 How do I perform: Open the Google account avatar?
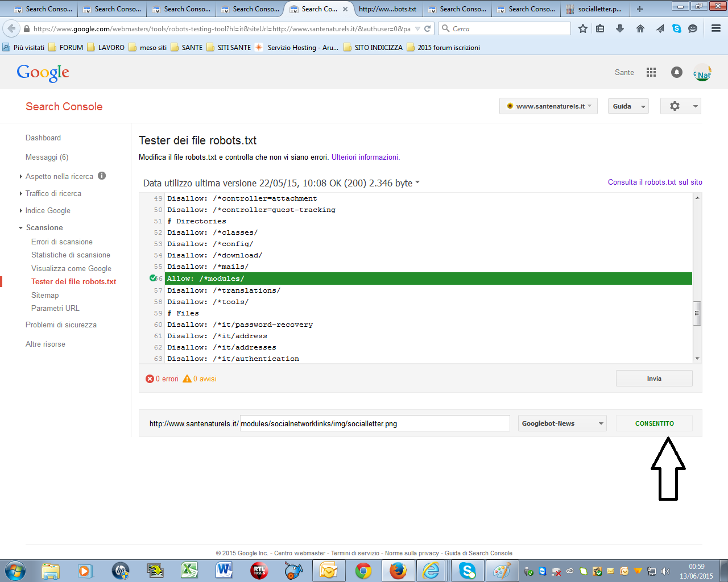(702, 72)
